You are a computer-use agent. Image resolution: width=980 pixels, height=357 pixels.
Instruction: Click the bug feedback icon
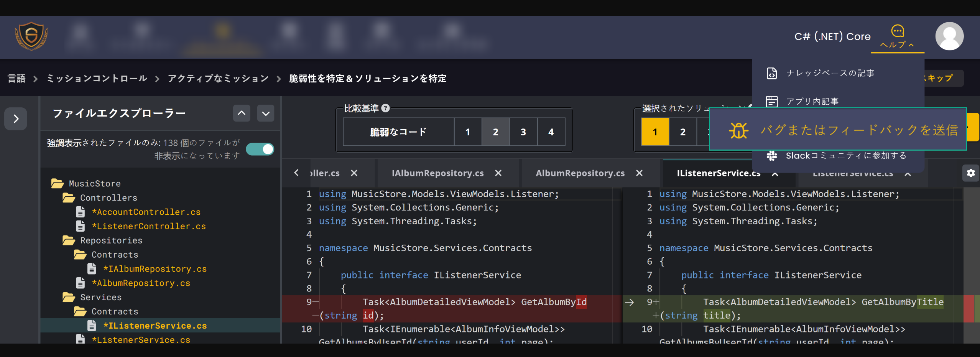click(x=738, y=130)
